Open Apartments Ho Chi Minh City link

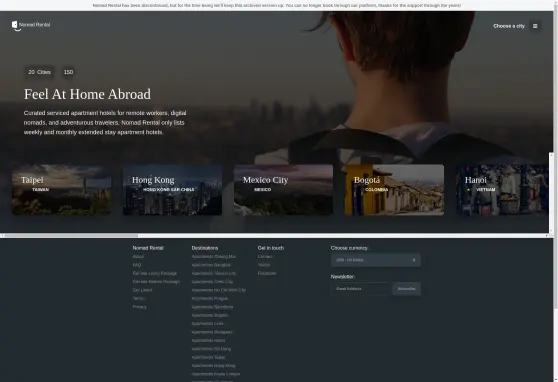(219, 290)
